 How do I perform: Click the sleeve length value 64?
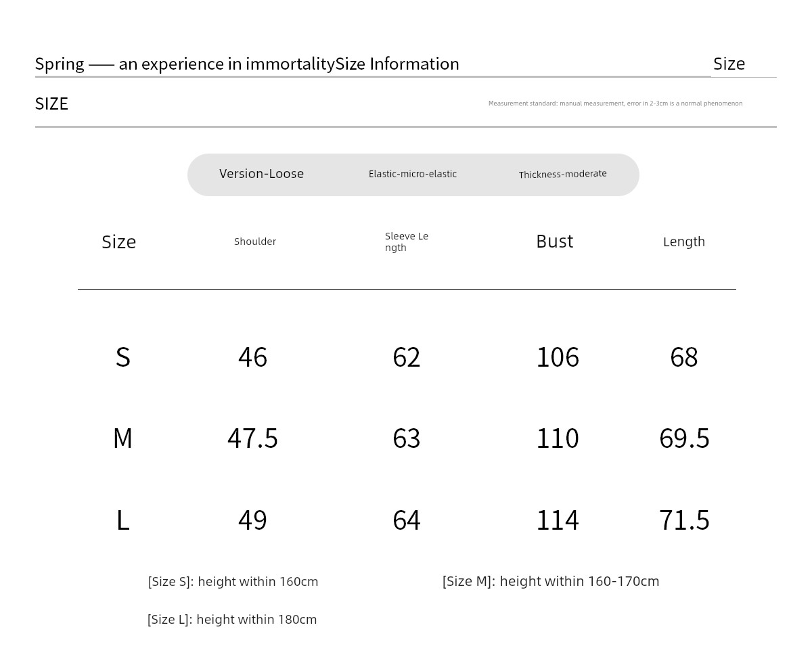click(407, 520)
